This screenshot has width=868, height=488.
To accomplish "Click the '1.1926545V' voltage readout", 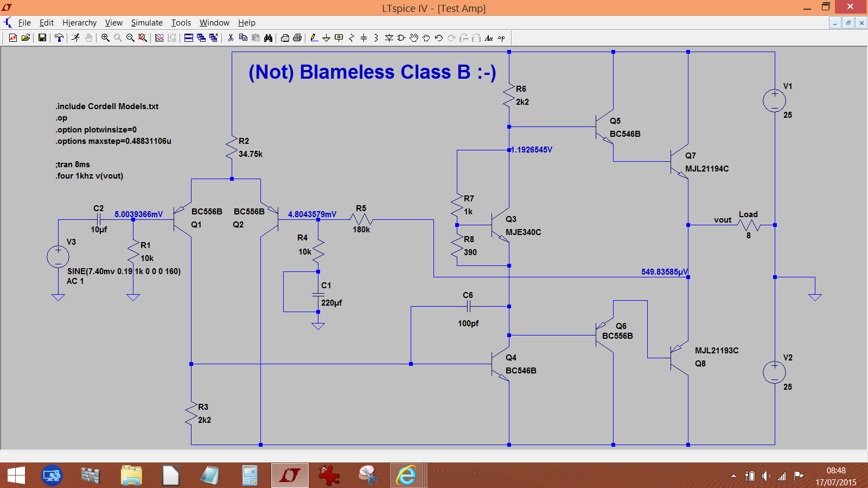I will [x=532, y=150].
